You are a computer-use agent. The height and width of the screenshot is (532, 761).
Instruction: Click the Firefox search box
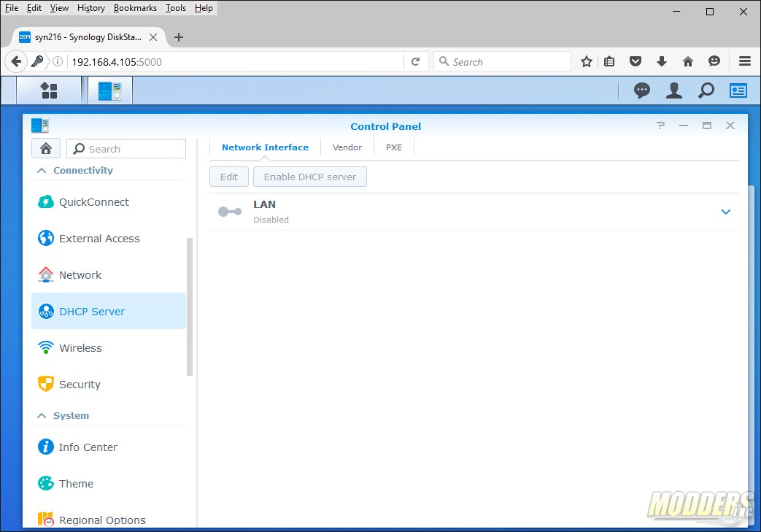(502, 61)
